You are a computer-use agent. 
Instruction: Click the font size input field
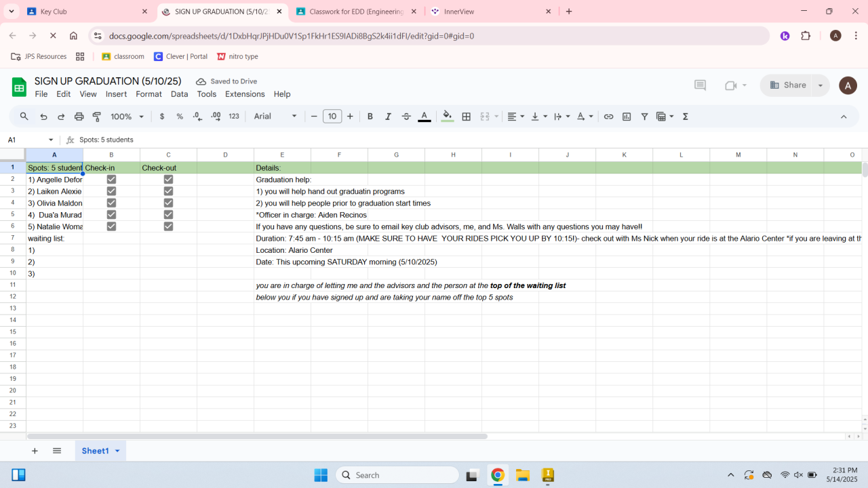(x=332, y=117)
